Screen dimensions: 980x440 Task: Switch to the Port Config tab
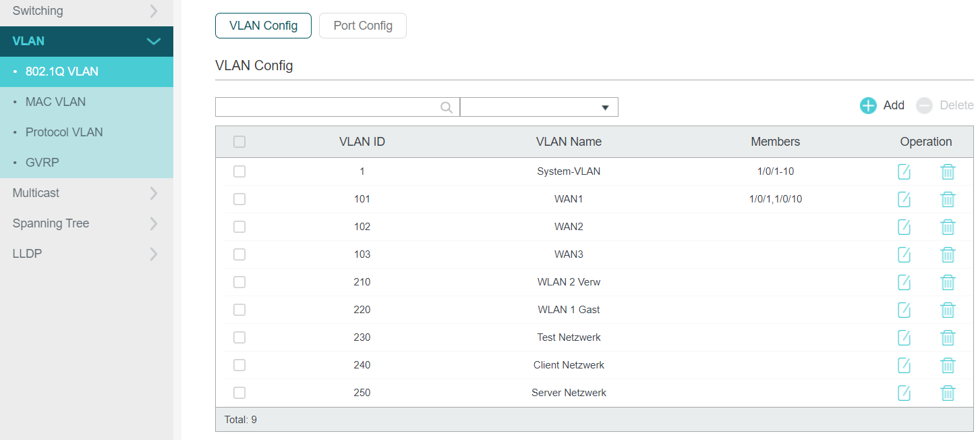point(363,26)
